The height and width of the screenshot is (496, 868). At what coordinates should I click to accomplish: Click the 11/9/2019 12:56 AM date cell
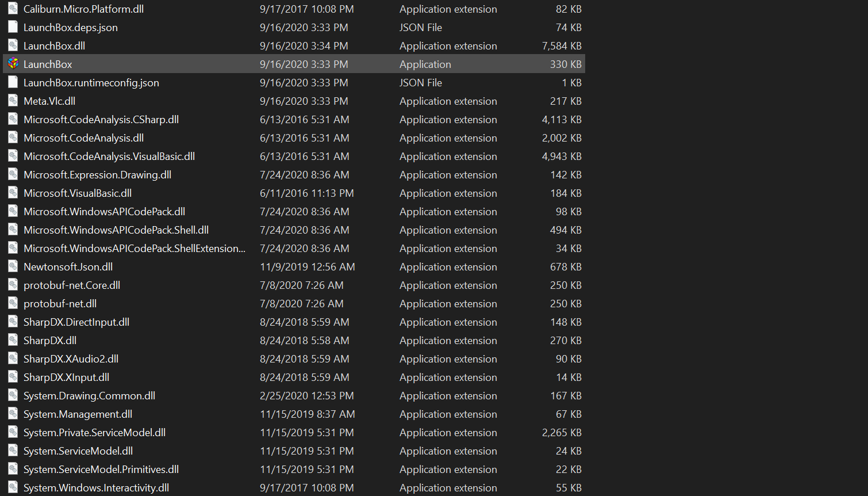click(308, 267)
